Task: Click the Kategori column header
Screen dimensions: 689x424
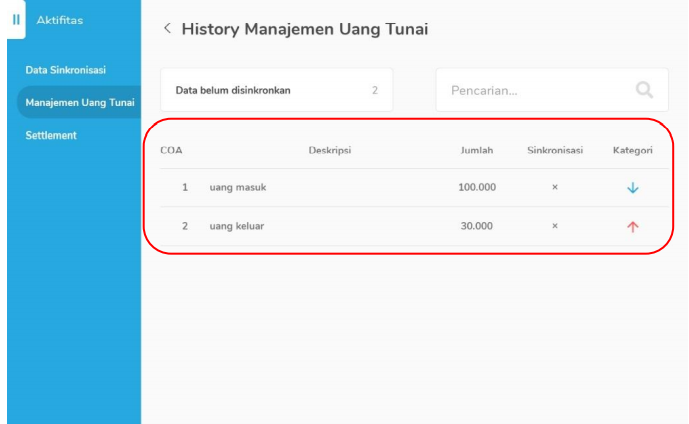Action: click(x=632, y=151)
